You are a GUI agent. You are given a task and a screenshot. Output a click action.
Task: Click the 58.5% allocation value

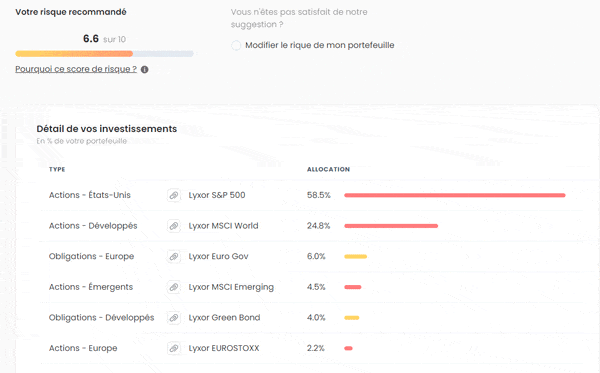tap(318, 195)
